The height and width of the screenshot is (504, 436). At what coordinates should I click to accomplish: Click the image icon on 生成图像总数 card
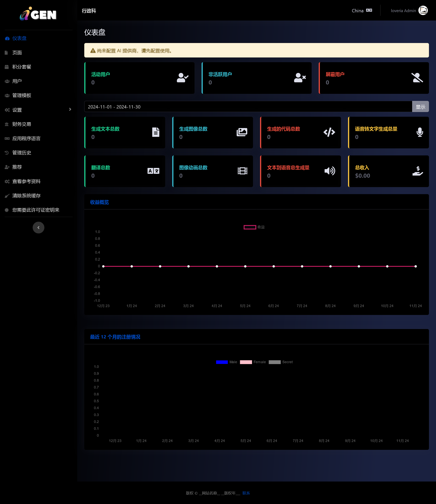click(x=242, y=132)
